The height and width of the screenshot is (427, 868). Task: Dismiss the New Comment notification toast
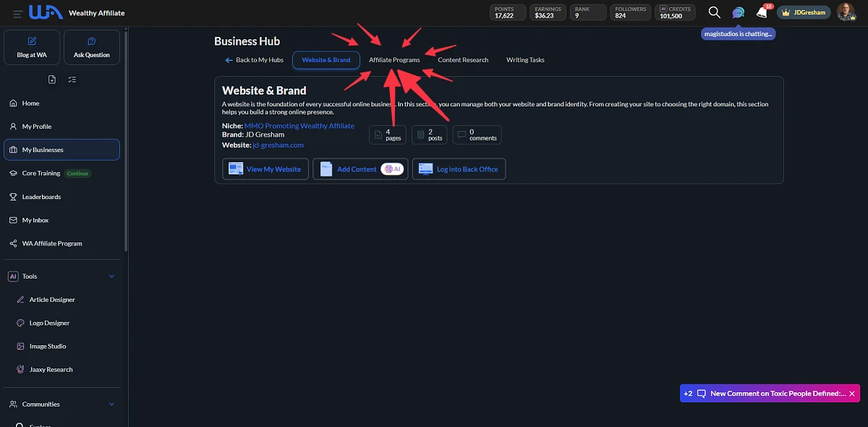852,394
